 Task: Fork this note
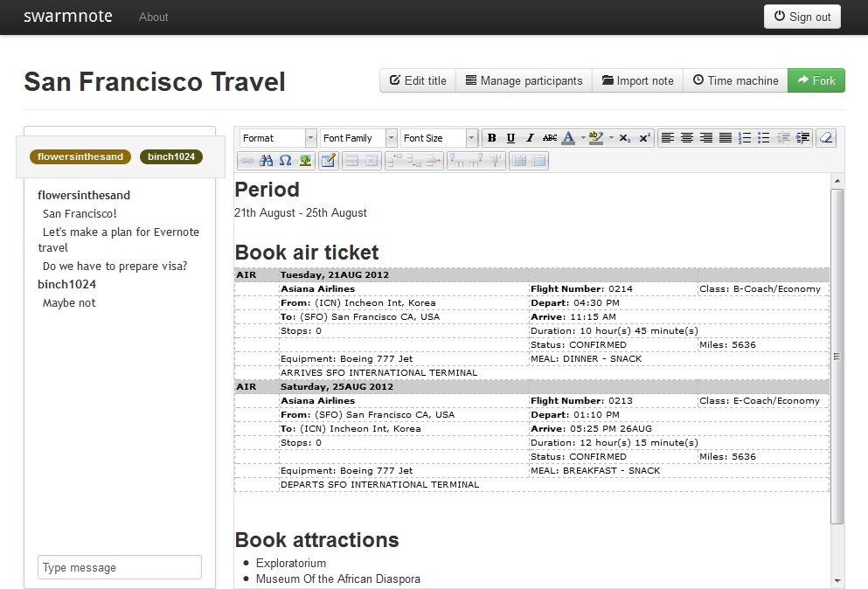pos(816,80)
